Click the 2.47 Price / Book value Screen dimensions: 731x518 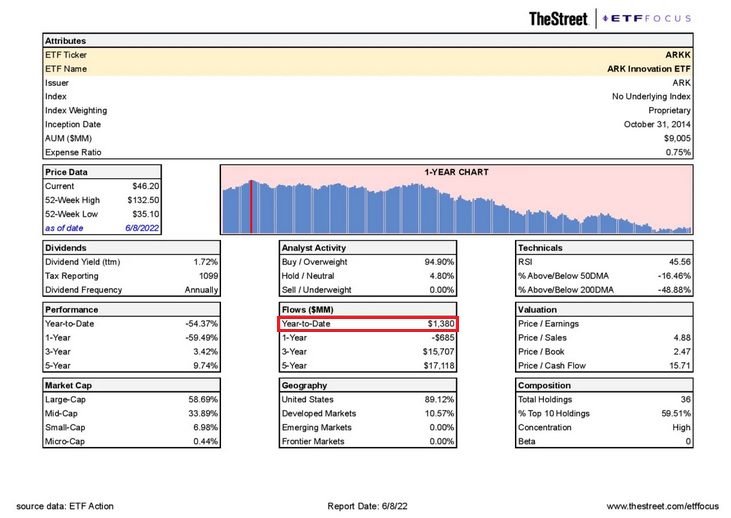(x=682, y=352)
